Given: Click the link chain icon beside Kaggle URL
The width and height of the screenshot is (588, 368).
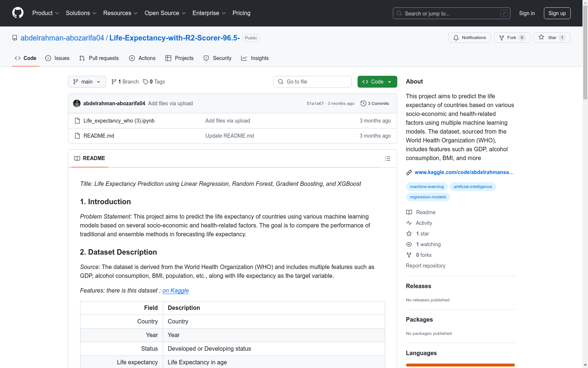Looking at the screenshot, I should point(409,172).
